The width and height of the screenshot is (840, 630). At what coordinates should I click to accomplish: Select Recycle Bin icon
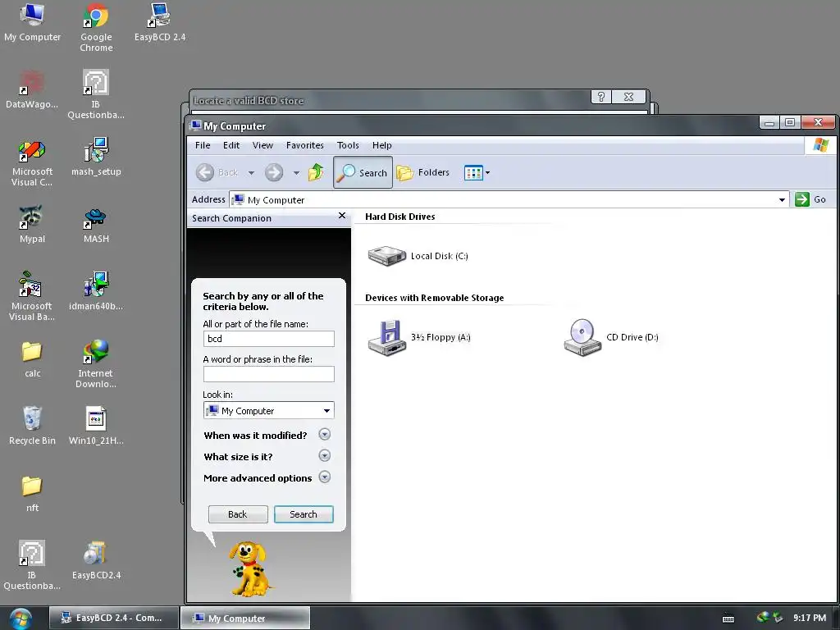[32, 426]
